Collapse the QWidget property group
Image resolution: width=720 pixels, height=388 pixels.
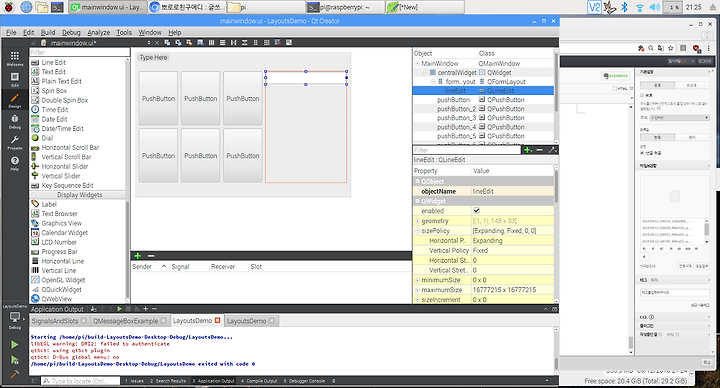417,201
